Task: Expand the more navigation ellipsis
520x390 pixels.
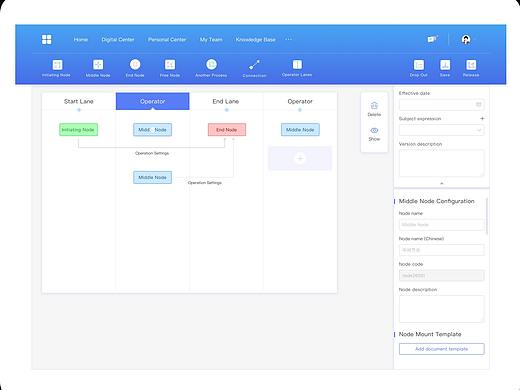Action: pos(288,39)
